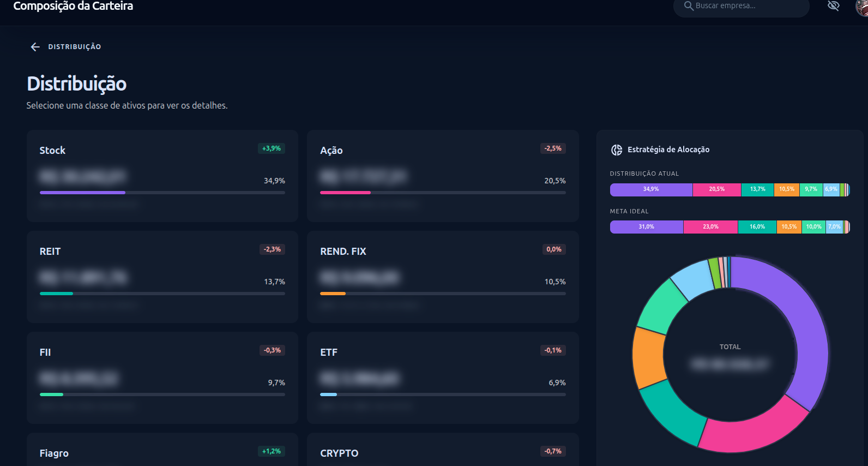
Task: Click the 6,9% share value in ETF card
Action: [x=557, y=383]
